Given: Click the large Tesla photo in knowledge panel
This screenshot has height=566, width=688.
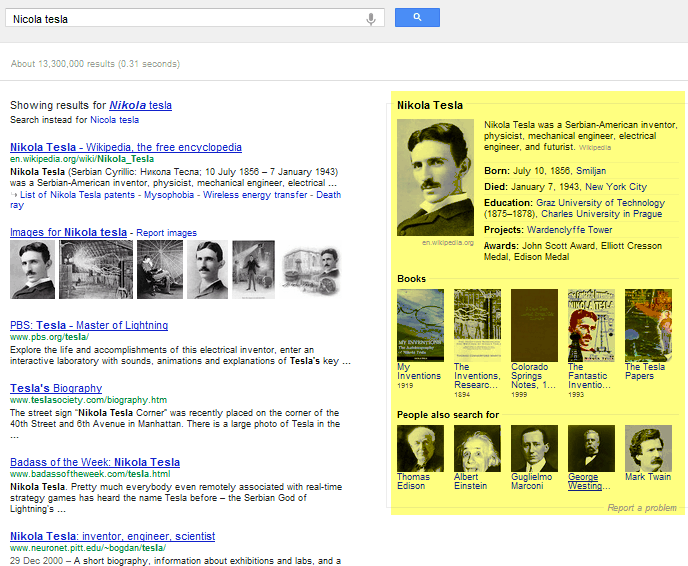Looking at the screenshot, I should point(435,177).
